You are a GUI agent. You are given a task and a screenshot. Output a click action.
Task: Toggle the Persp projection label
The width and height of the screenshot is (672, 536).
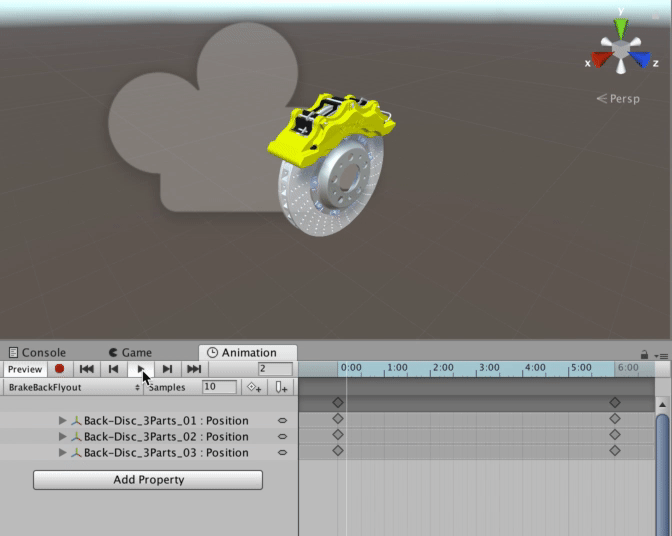(x=618, y=99)
